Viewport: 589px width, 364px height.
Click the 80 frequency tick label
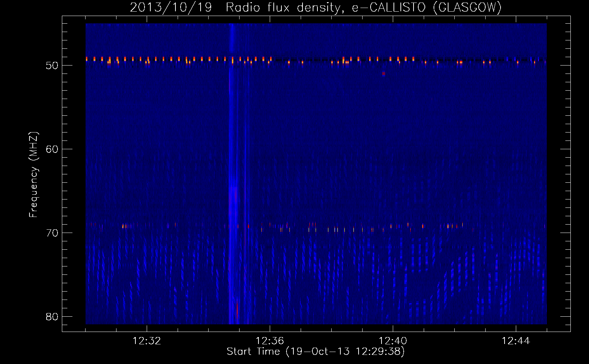[x=52, y=317]
